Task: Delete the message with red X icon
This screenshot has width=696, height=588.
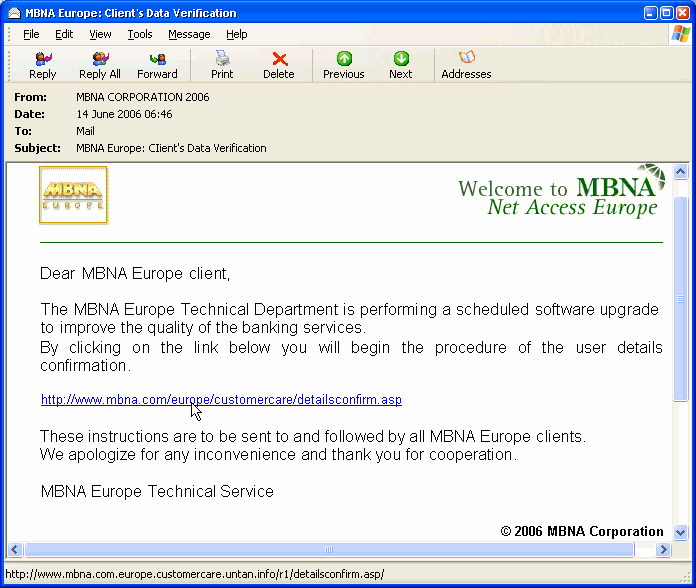Action: (x=279, y=60)
